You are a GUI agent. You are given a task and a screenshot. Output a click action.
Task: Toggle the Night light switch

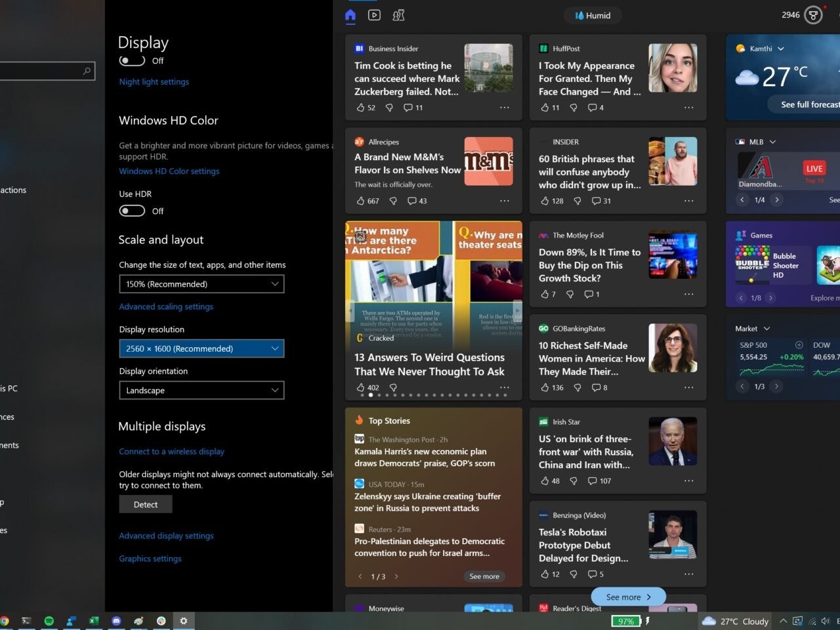pyautogui.click(x=132, y=60)
